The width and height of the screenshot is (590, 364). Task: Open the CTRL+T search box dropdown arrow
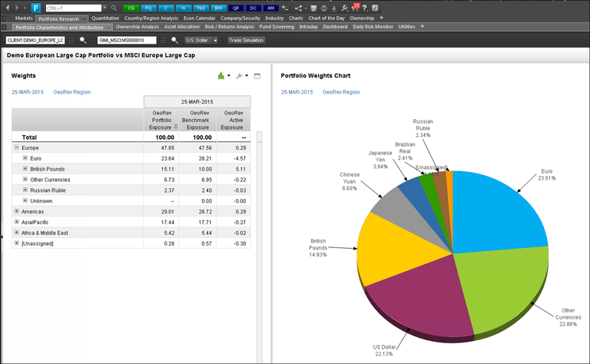[x=104, y=8]
